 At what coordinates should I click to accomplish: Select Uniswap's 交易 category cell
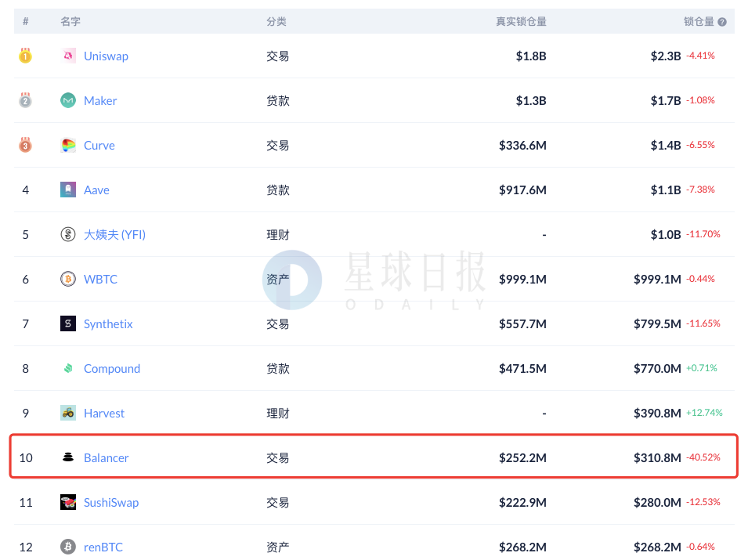[277, 56]
